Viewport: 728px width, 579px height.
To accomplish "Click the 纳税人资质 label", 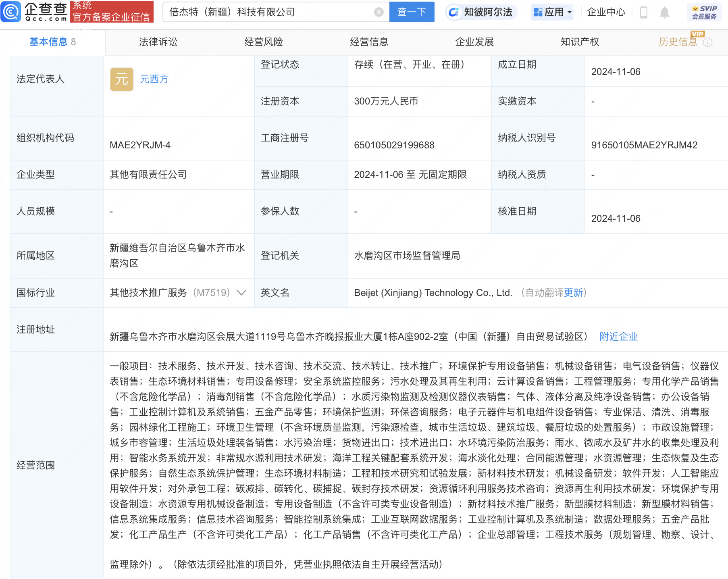I will point(522,175).
